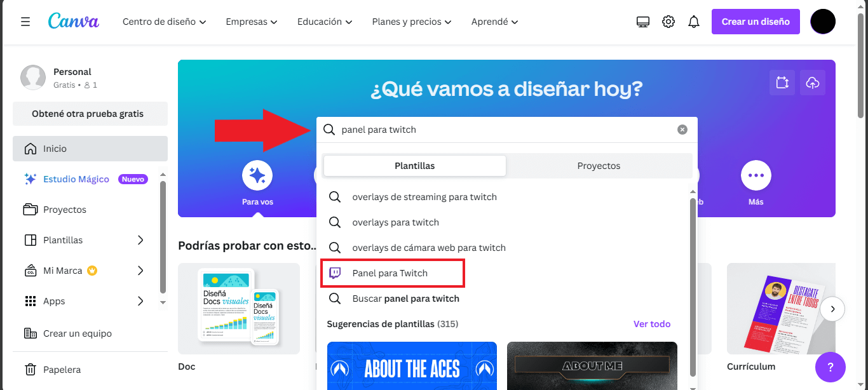Open Inicio in the sidebar
Screen dimensions: 868x390
click(x=90, y=149)
